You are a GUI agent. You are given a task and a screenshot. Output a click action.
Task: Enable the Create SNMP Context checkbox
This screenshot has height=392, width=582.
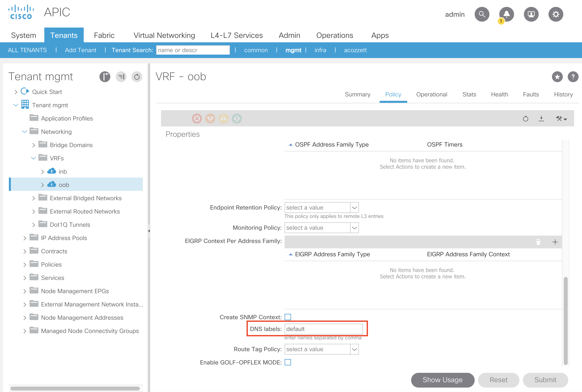[288, 317]
